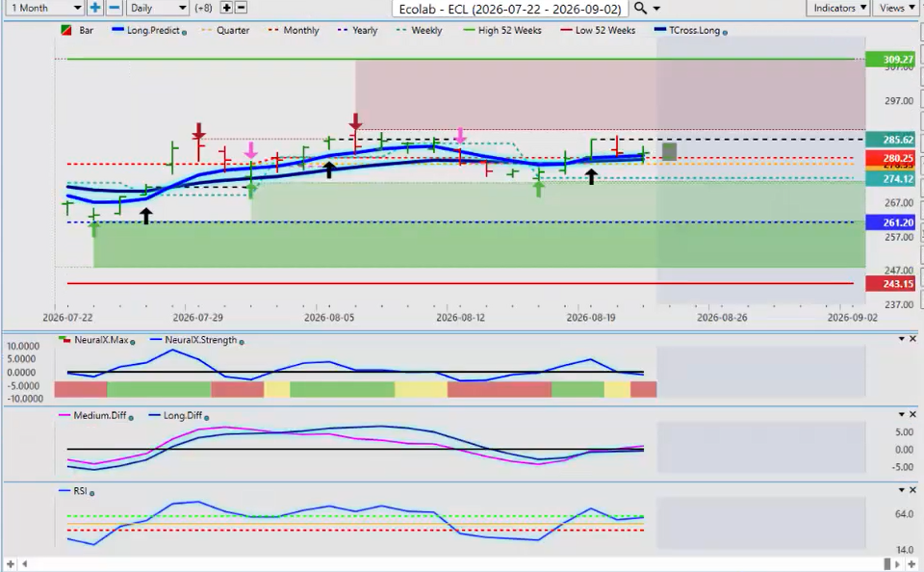Viewport: 924px width, 572px height.
Task: Open settings dot next to Medium.Diff
Action: tap(131, 418)
